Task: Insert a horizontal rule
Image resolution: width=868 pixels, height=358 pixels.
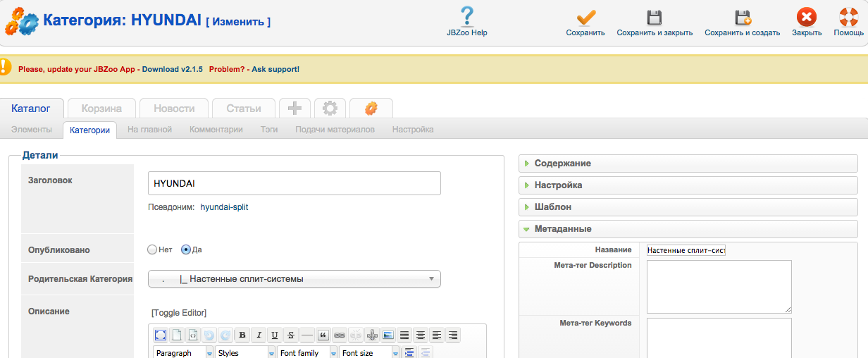Action: 307,335
